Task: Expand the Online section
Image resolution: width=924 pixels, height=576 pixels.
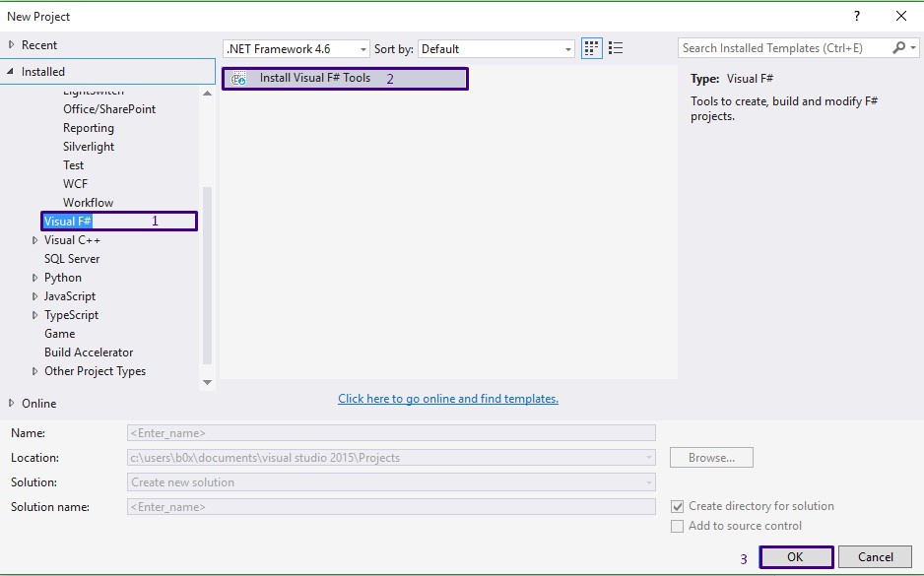Action: click(12, 403)
